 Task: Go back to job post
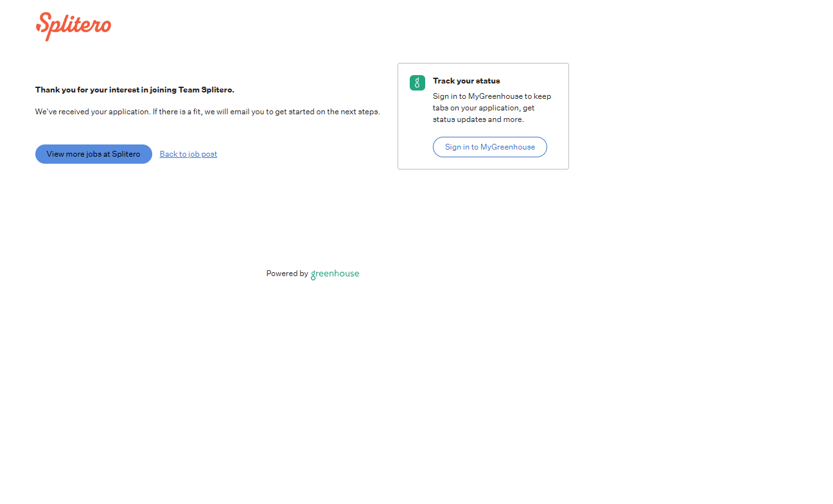coord(188,154)
